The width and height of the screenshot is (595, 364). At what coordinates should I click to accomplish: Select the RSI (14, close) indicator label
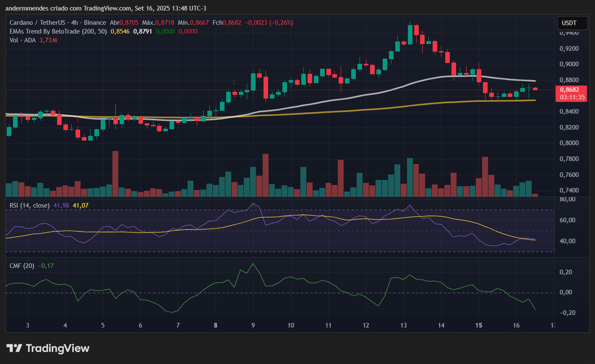click(29, 205)
